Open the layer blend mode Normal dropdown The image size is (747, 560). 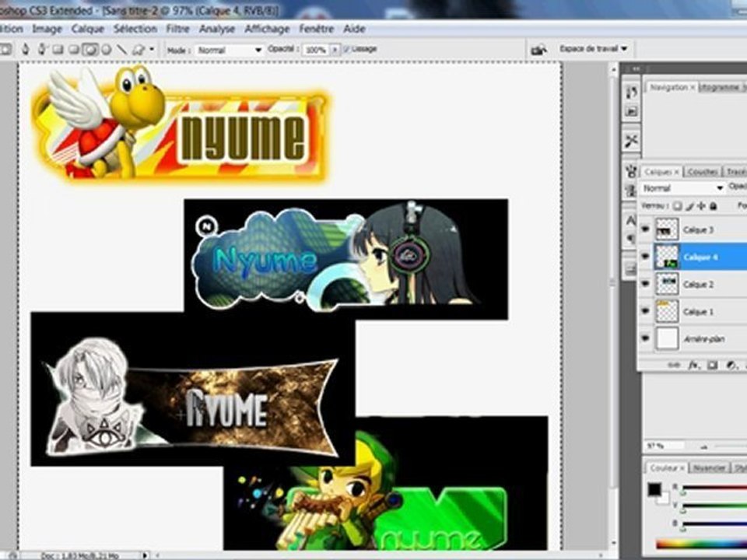pyautogui.click(x=682, y=188)
